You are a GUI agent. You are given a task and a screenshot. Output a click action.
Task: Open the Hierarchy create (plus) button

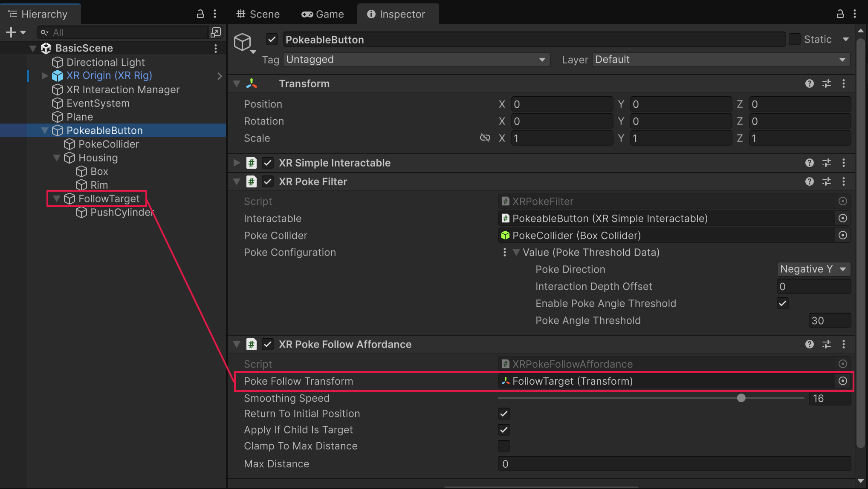[x=16, y=32]
